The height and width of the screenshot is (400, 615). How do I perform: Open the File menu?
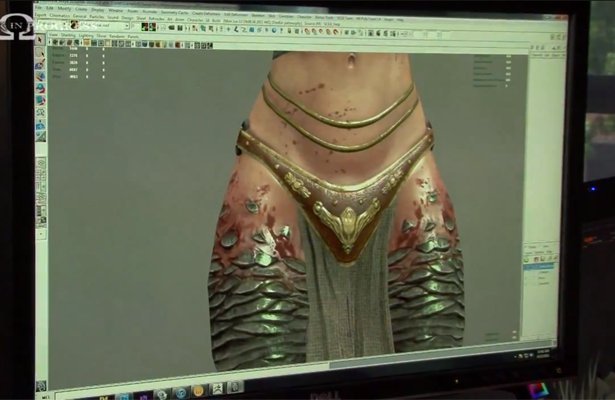(x=38, y=8)
